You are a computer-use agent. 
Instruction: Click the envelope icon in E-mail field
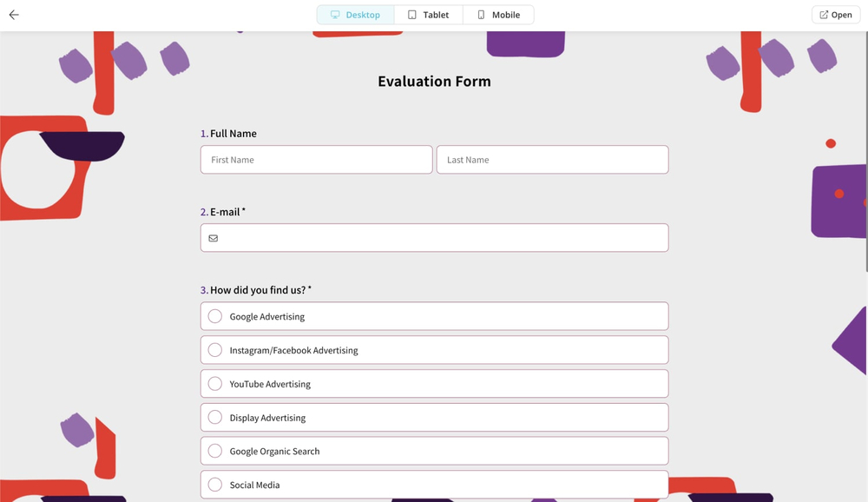[x=214, y=238]
